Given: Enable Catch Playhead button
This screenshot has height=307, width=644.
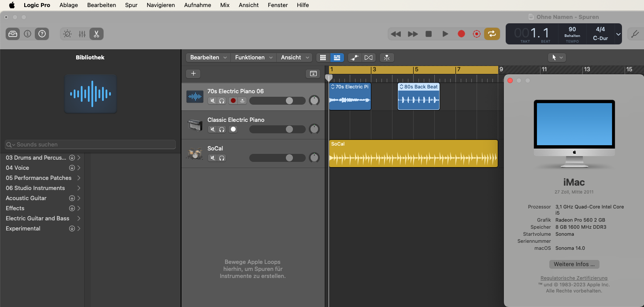Looking at the screenshot, I should pyautogui.click(x=387, y=58).
